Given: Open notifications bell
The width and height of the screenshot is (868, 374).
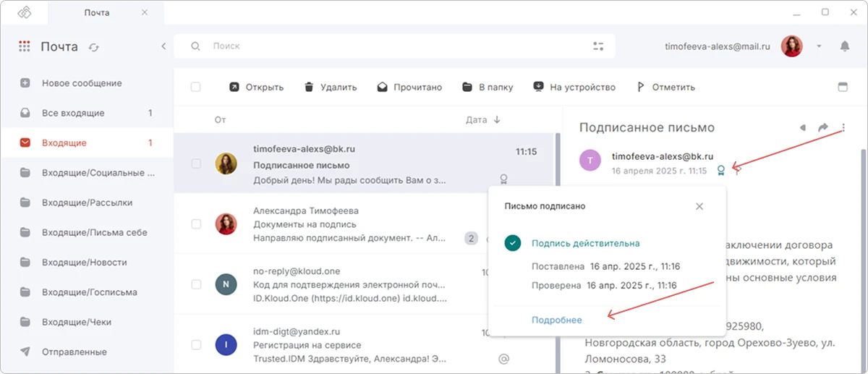Looking at the screenshot, I should coord(844,46).
